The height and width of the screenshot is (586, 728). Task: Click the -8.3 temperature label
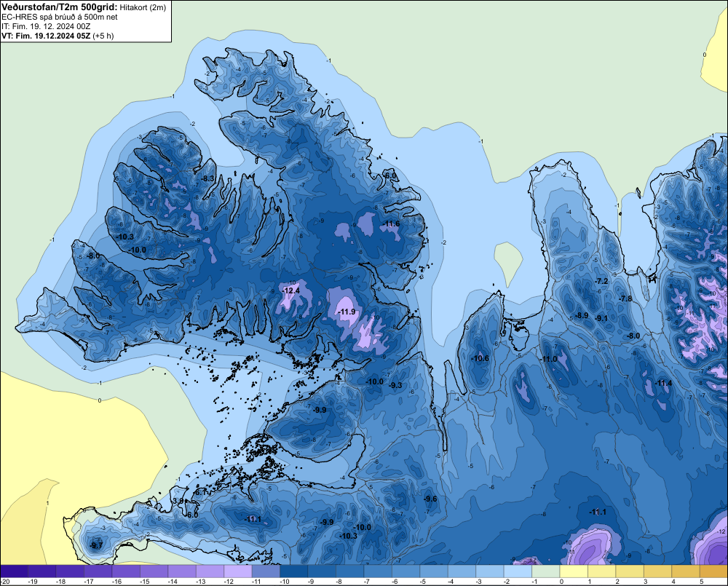[207, 178]
